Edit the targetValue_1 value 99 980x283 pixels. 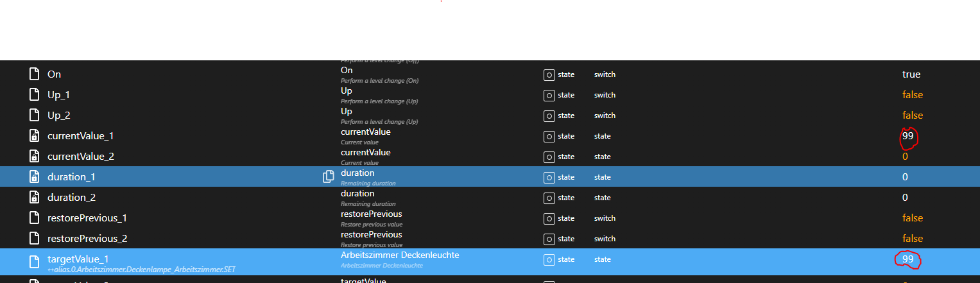pyautogui.click(x=907, y=259)
